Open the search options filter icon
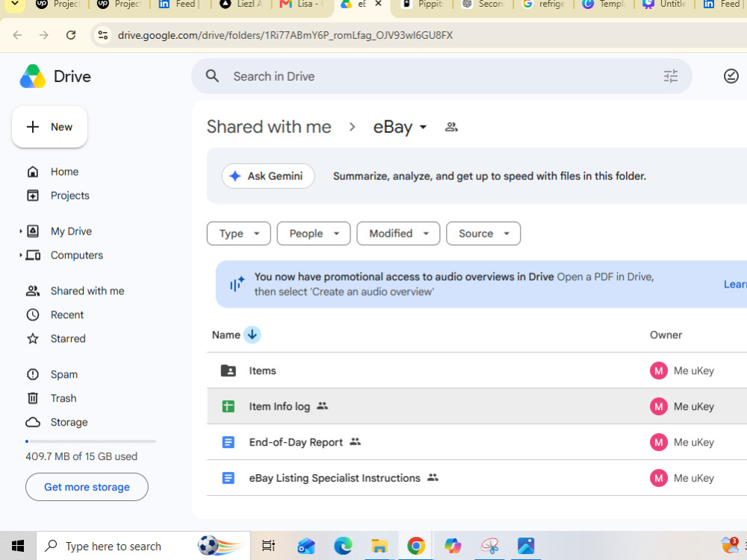747x560 pixels. point(670,76)
